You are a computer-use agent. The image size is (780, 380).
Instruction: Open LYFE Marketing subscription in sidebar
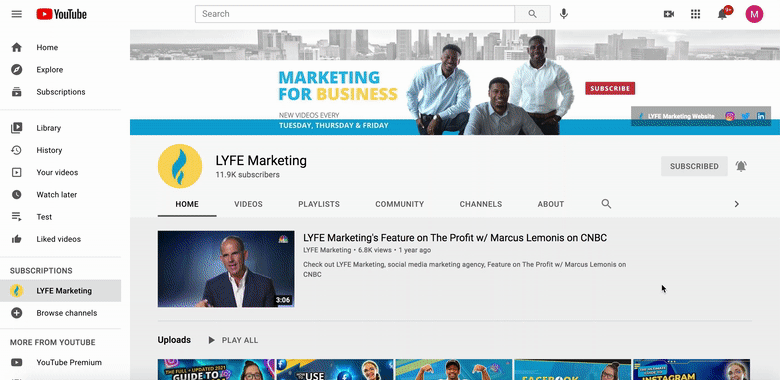(60, 291)
